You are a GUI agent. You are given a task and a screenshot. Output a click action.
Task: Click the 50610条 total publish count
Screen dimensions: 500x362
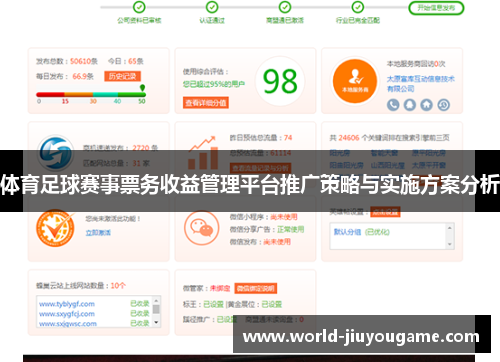pos(84,61)
